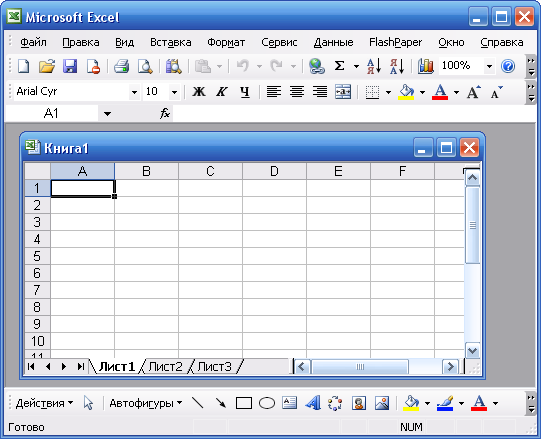Select the Arrow drawing tool
This screenshot has width=541, height=439.
pyautogui.click(x=220, y=403)
